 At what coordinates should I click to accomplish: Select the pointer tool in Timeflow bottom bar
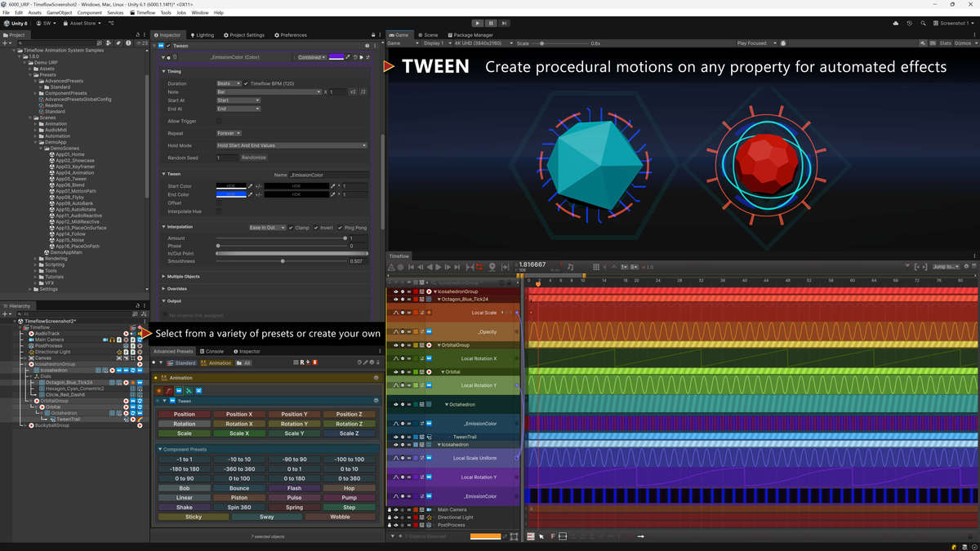pos(541,536)
